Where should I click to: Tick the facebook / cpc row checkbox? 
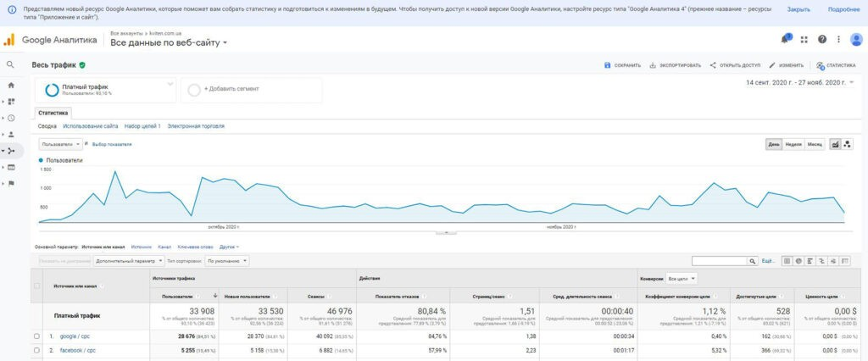[x=36, y=351]
